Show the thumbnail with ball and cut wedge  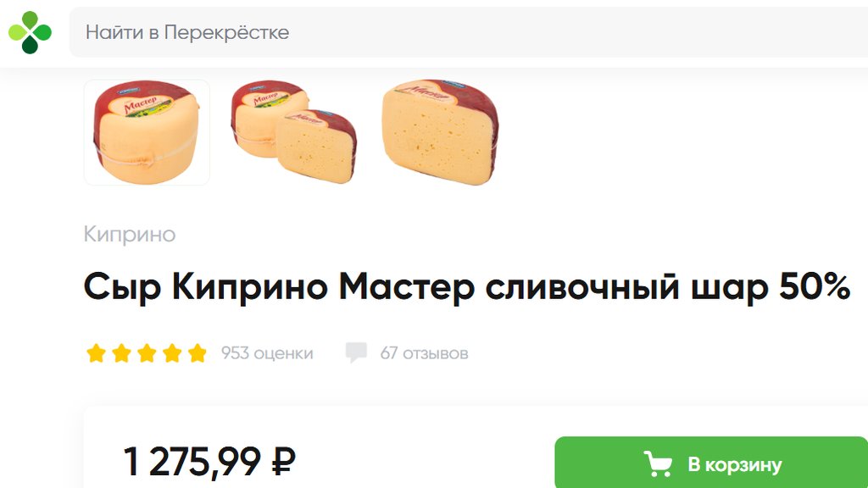pyautogui.click(x=294, y=132)
